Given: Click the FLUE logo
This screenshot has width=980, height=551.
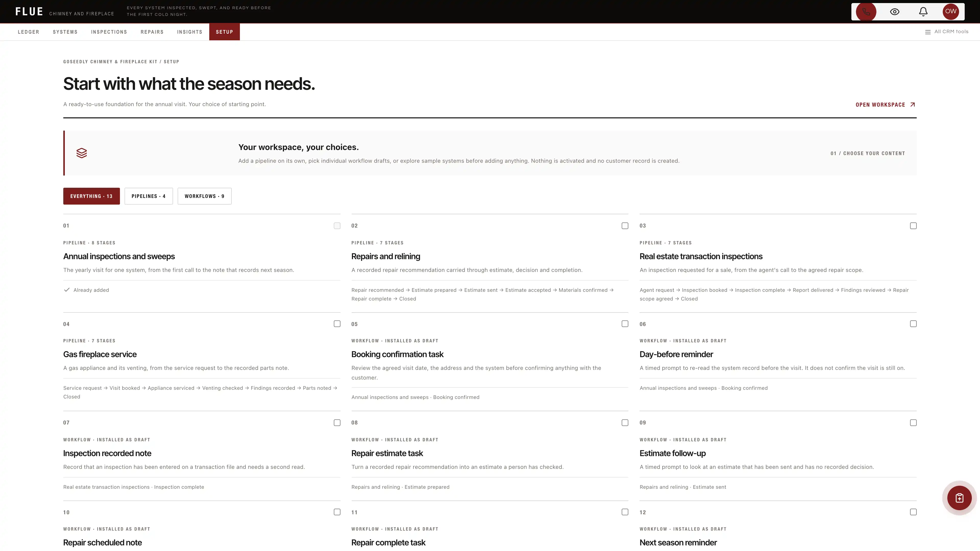Looking at the screenshot, I should (29, 11).
